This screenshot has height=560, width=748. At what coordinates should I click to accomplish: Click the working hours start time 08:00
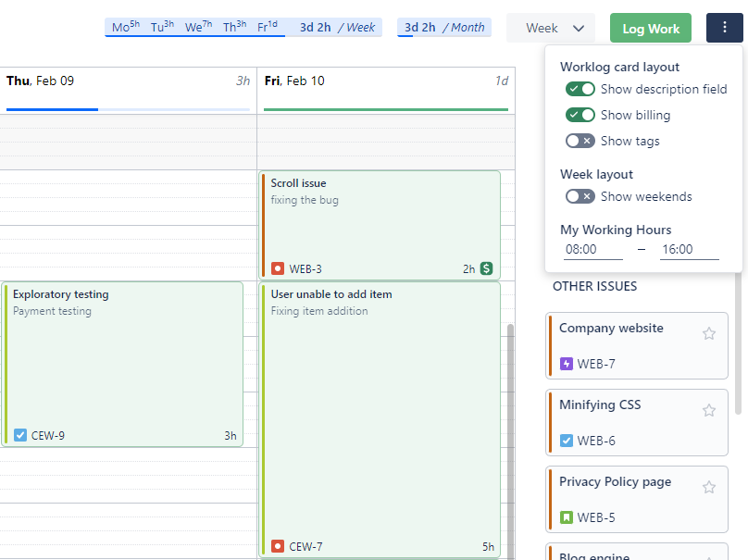pyautogui.click(x=593, y=250)
